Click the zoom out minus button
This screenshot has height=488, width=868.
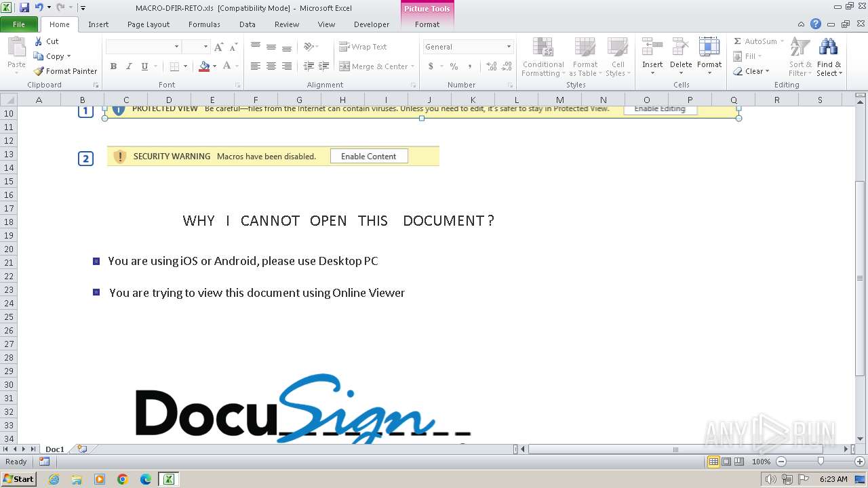[x=781, y=462]
